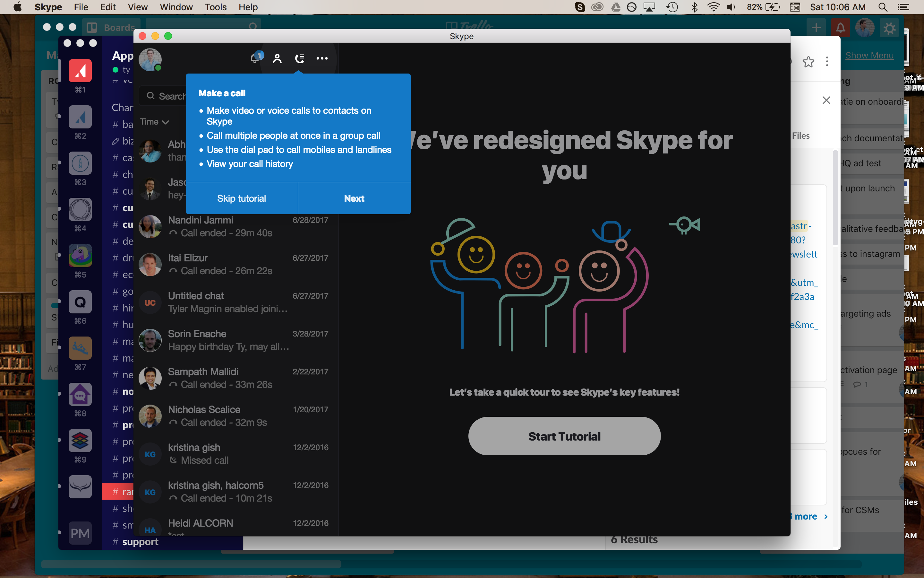The height and width of the screenshot is (578, 924).
Task: Open the Nicholas Scalice conversation
Action: (236, 416)
